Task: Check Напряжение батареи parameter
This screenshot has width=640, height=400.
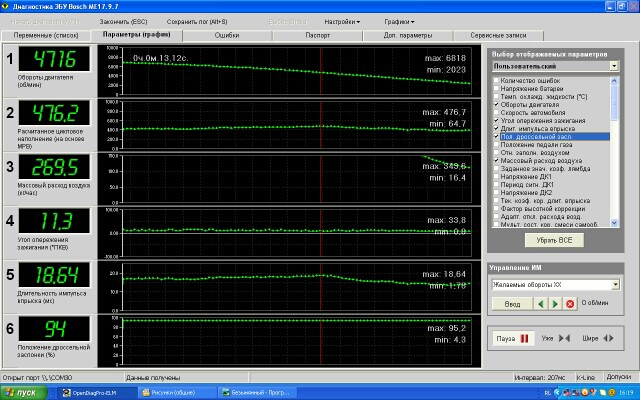Action: pyautogui.click(x=496, y=89)
